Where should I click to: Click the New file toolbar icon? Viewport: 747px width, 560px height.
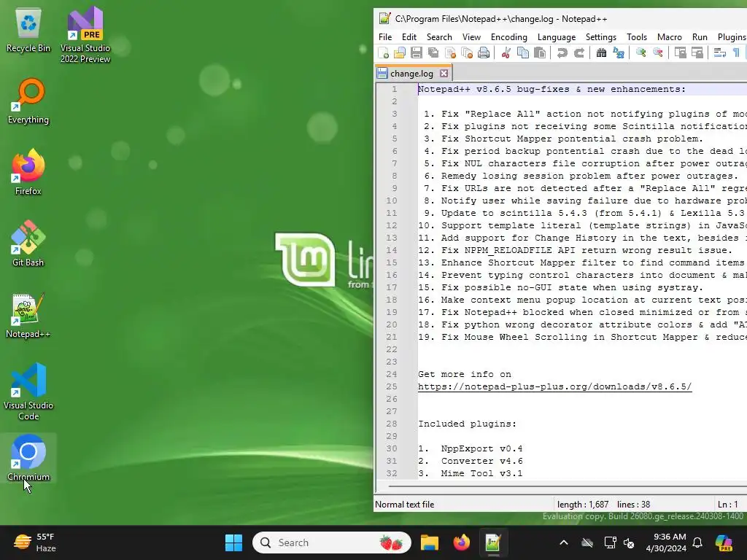point(384,52)
